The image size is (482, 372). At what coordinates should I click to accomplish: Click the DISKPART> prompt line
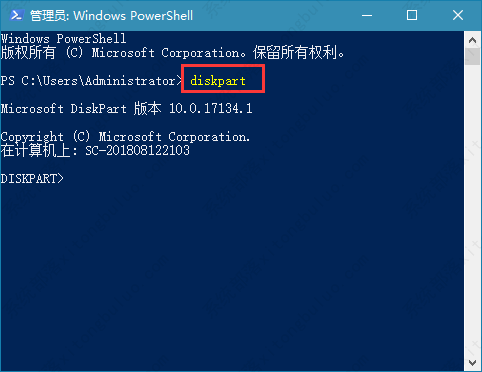click(32, 179)
